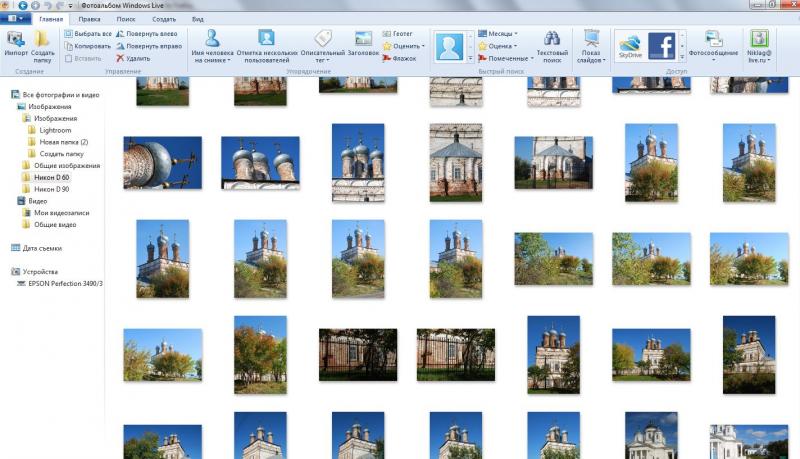Switch to the Поиск tab
This screenshot has width=800, height=459.
point(126,19)
